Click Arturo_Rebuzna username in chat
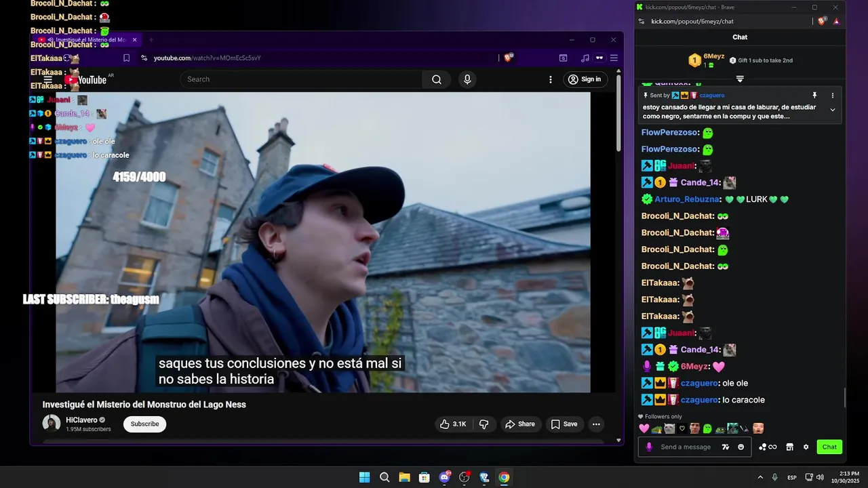Screen dimensions: 868x488 click(687, 199)
